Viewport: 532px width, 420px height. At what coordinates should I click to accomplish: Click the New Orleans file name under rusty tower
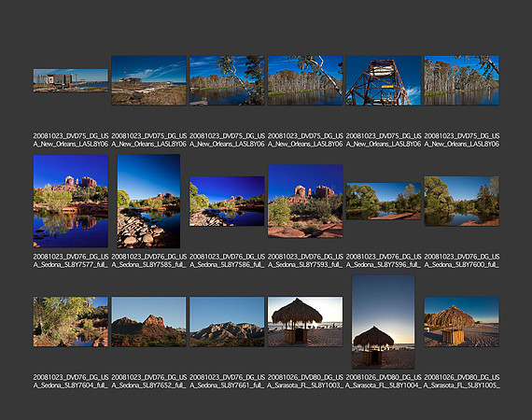point(383,140)
